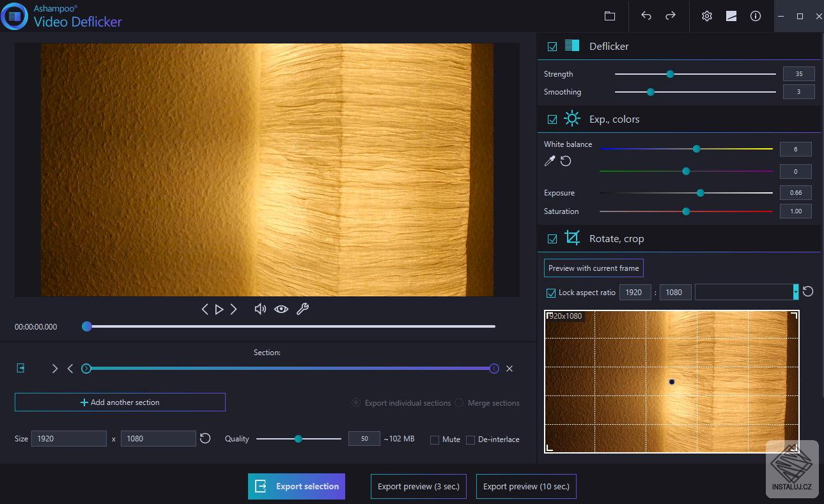Click Add another section
The height and width of the screenshot is (504, 824).
(x=120, y=402)
